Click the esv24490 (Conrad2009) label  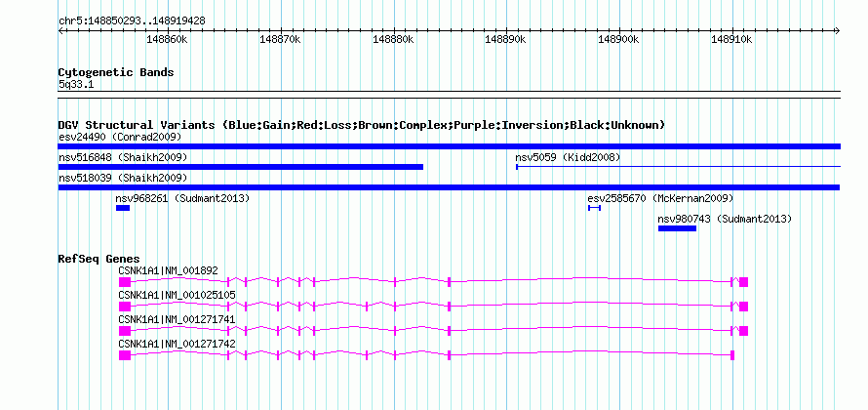tap(120, 137)
